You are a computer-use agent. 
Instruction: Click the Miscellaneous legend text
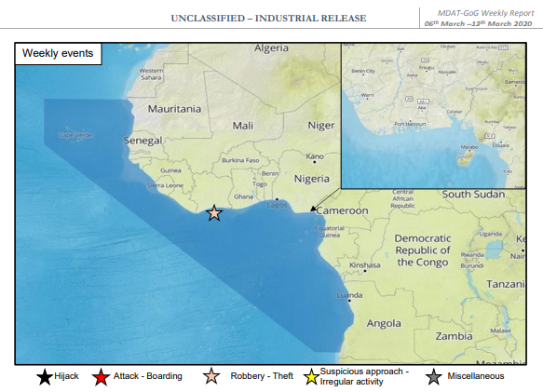pos(476,376)
